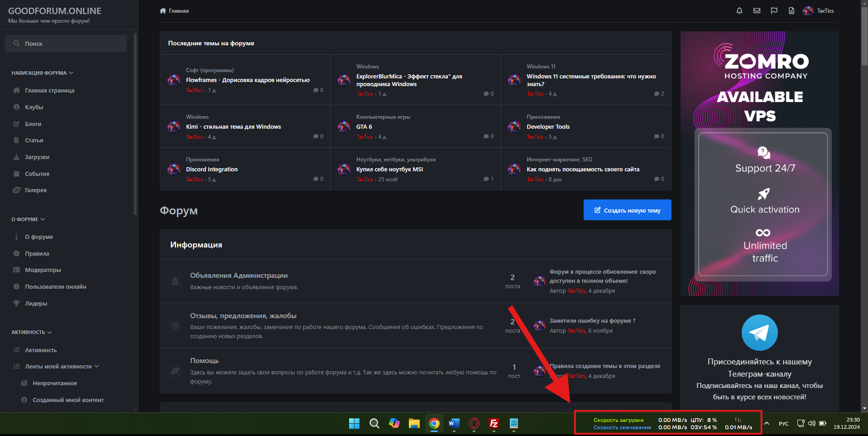868x436 pixels.
Task: Click the Telegram channel logo
Action: point(759,333)
